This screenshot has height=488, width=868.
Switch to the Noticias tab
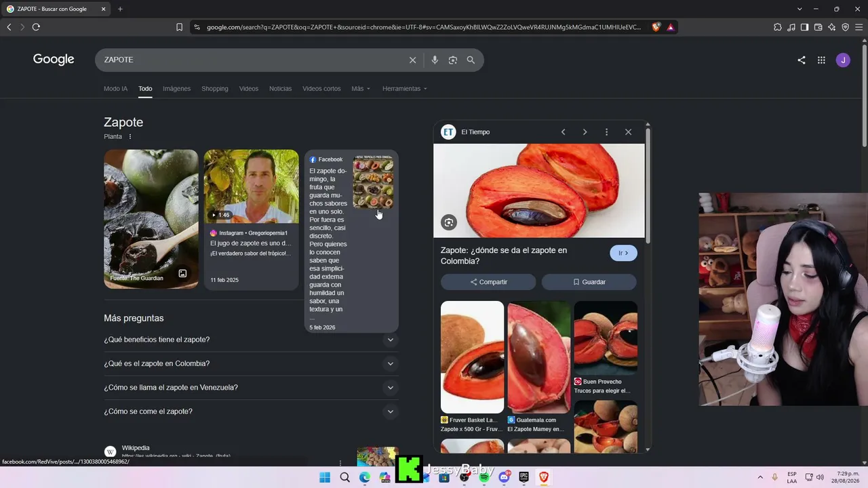coord(280,89)
